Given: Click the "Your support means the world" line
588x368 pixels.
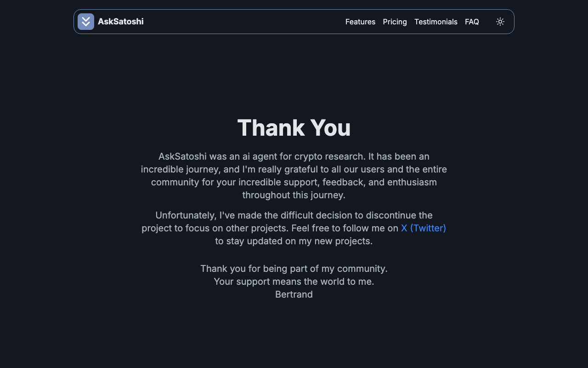Looking at the screenshot, I should (x=294, y=282).
